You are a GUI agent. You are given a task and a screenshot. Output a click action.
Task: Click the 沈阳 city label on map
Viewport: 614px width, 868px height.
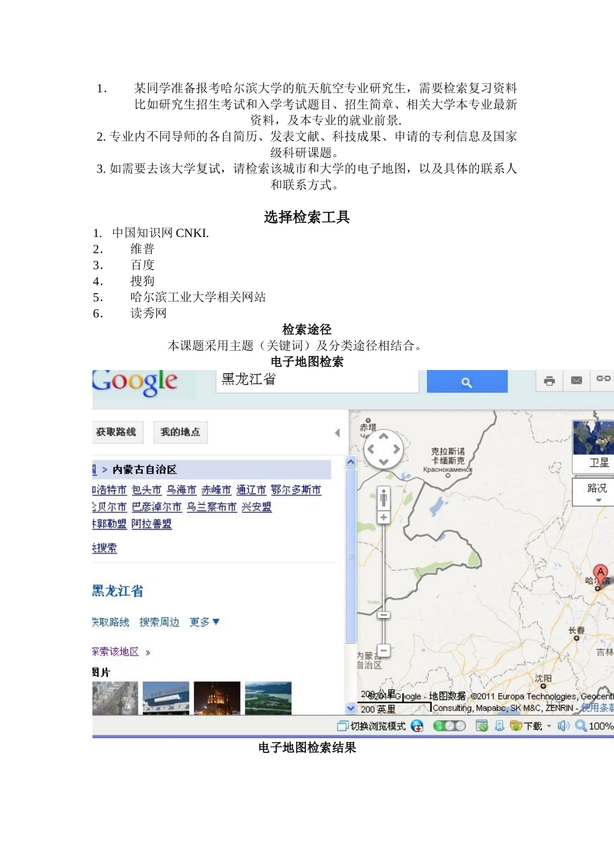(543, 679)
